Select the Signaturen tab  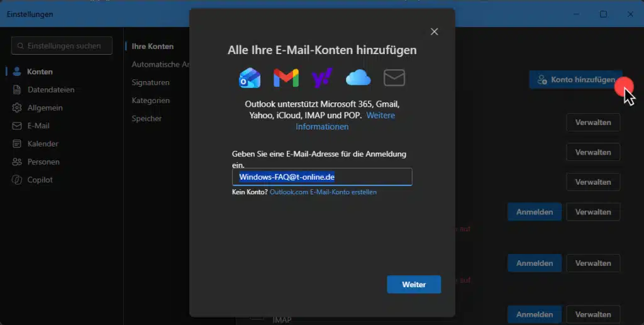pyautogui.click(x=150, y=82)
